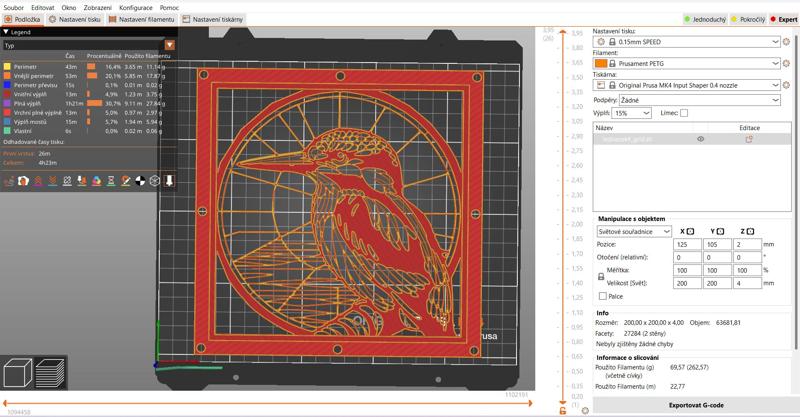
Task: Collapse the Legend panel triangle
Action: coord(6,32)
